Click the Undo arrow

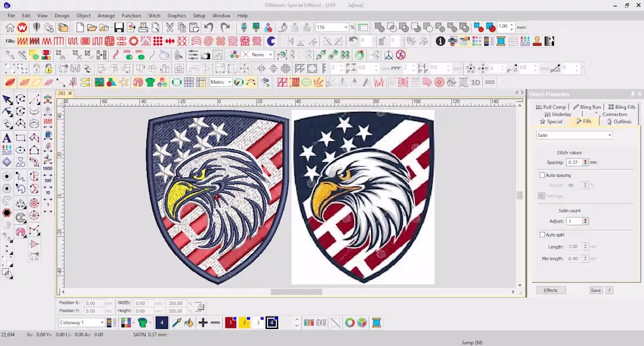[x=208, y=28]
